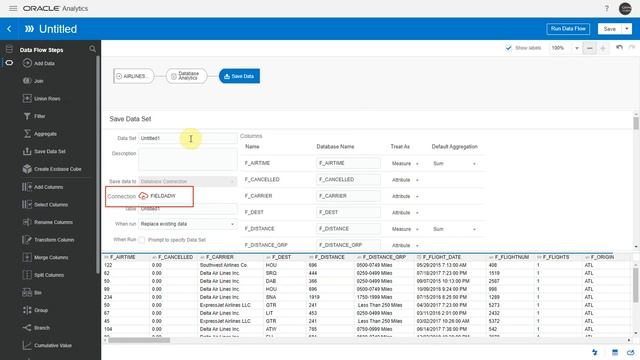The image size is (640, 360).
Task: Choose the Add Data step
Action: point(39,63)
